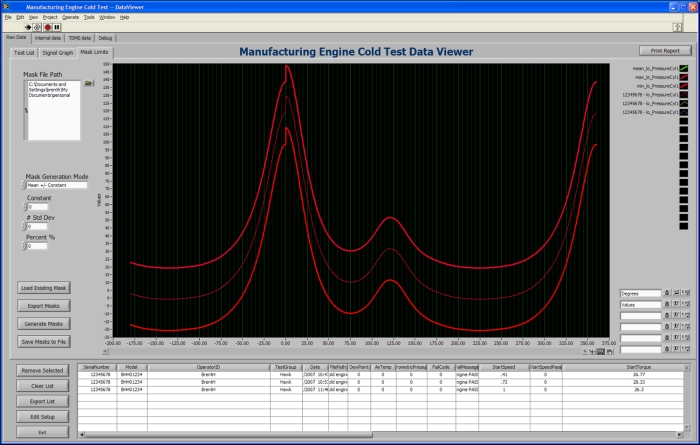Switch to the TDMS data tab
The image size is (700, 445).
[x=79, y=37]
